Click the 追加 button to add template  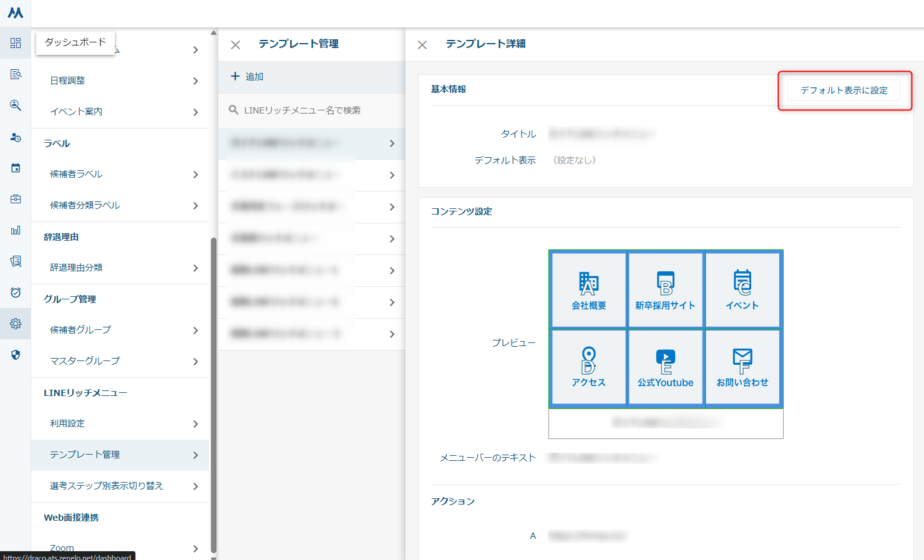pos(248,77)
